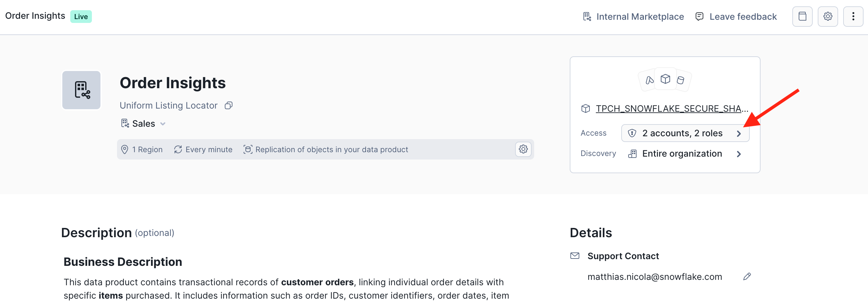The width and height of the screenshot is (868, 305).
Task: Open replication settings gear icon
Action: pos(523,149)
